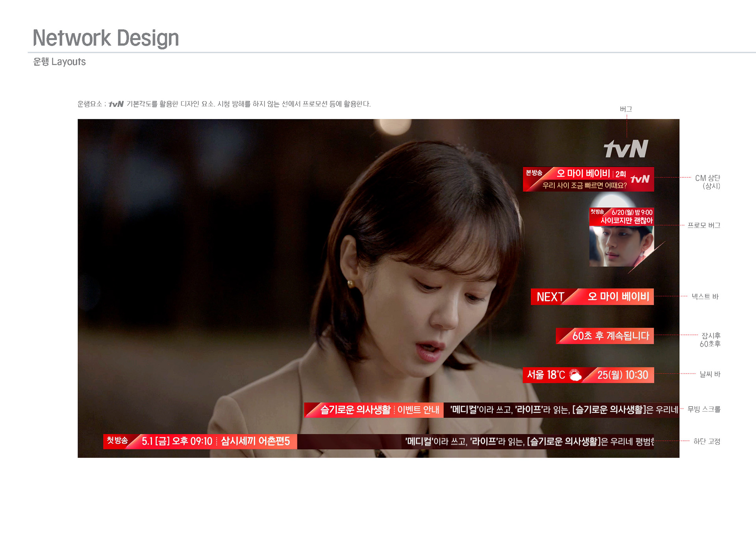756x535 pixels.
Task: Click the 'Network Design' page heading
Action: tap(106, 38)
